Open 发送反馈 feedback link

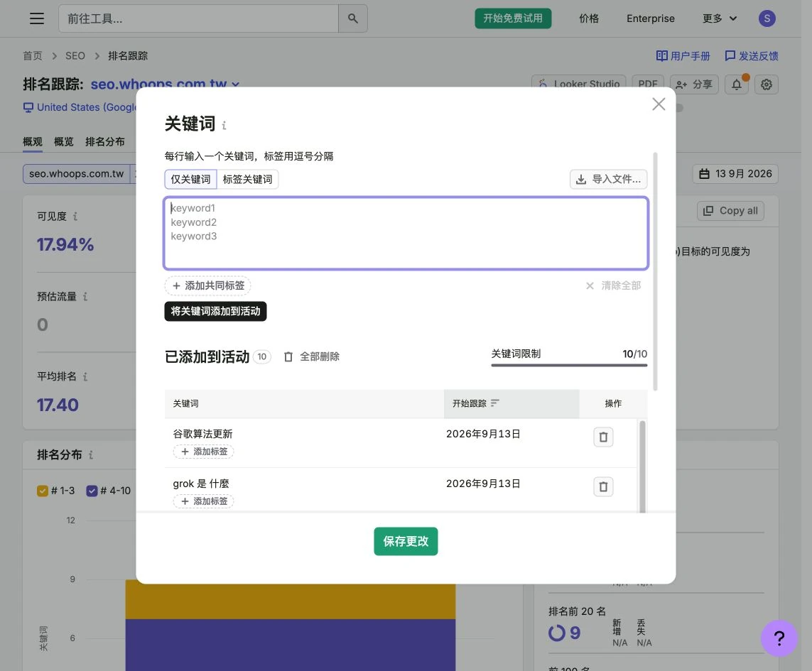point(752,56)
